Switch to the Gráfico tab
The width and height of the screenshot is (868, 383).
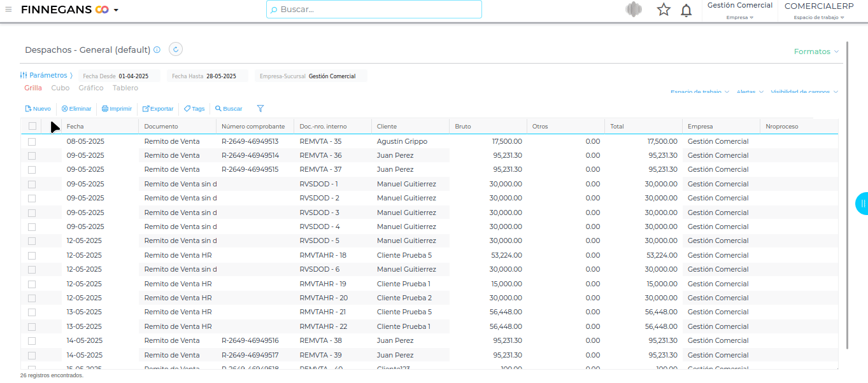[91, 88]
